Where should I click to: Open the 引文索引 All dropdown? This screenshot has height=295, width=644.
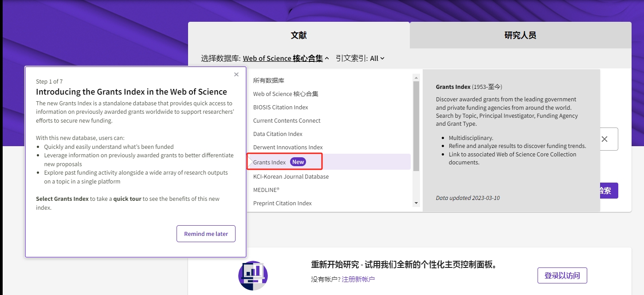pyautogui.click(x=377, y=58)
